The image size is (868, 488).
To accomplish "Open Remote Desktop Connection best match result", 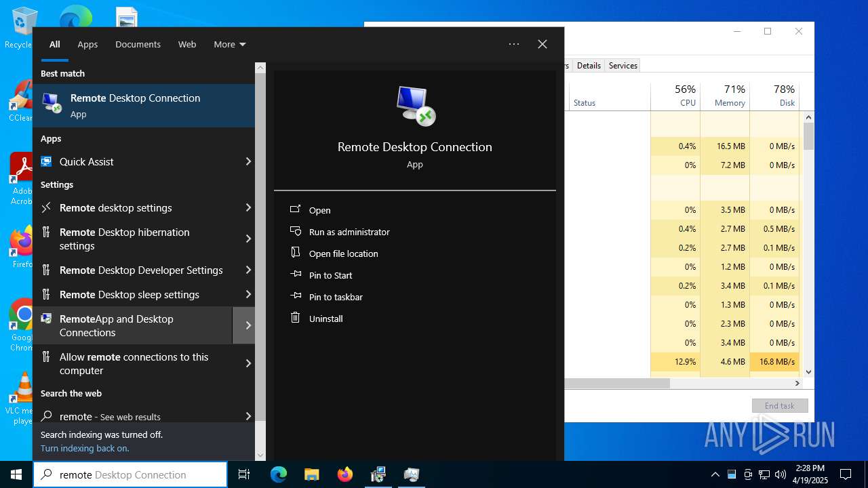I will 144,105.
